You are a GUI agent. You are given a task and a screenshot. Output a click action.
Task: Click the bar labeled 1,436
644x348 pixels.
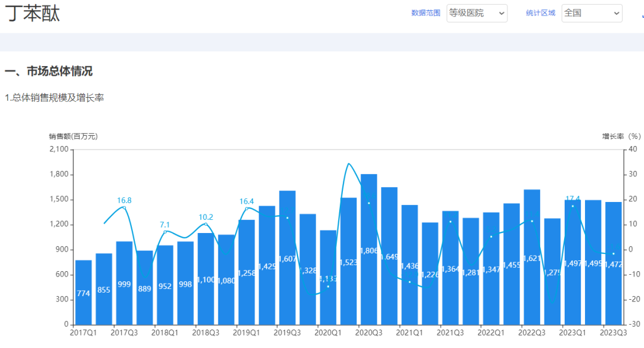point(410,265)
